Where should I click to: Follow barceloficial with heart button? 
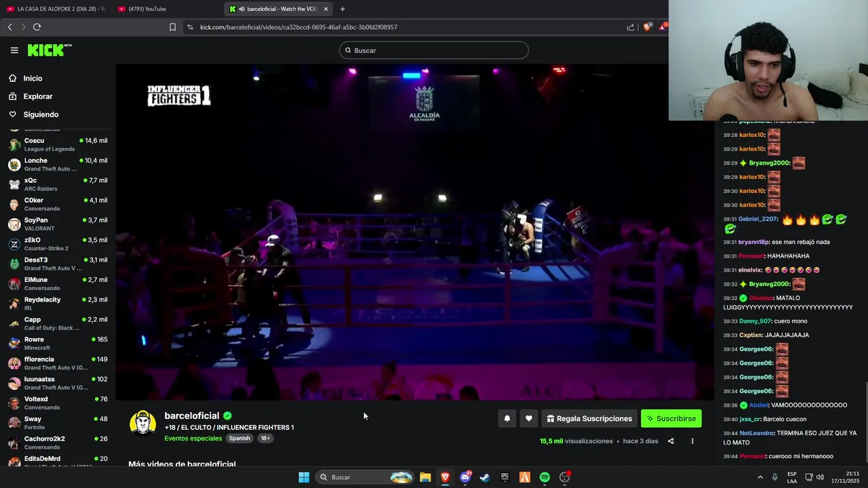[529, 419]
